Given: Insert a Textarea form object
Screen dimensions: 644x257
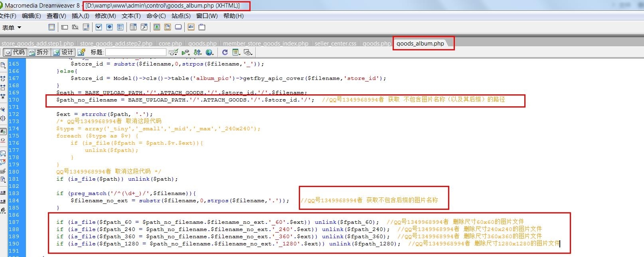Looking at the screenshot, I should point(86,27).
